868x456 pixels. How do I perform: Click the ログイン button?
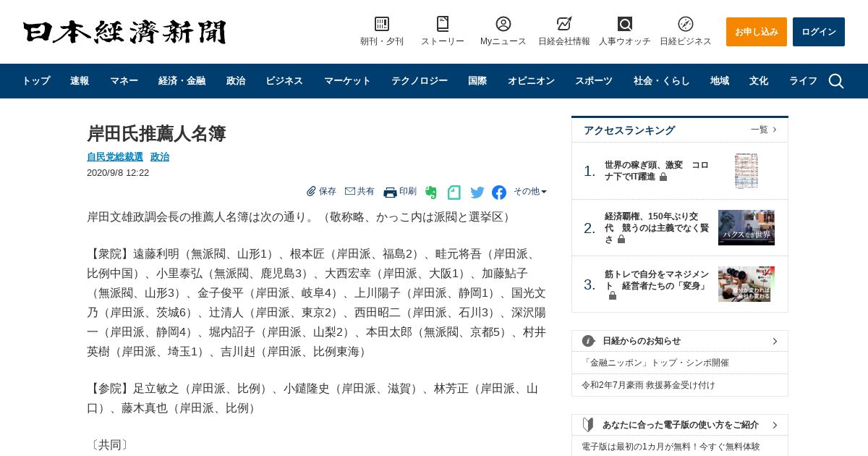point(819,32)
